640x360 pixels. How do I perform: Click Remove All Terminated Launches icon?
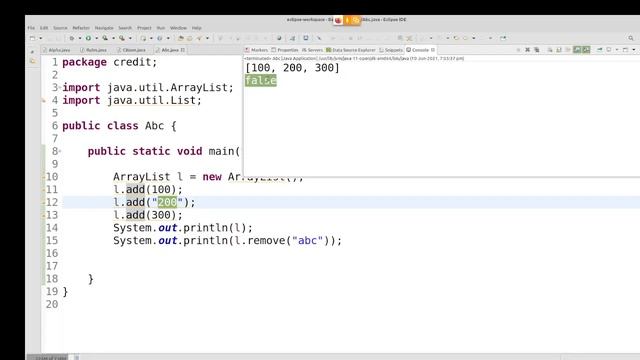(537, 50)
